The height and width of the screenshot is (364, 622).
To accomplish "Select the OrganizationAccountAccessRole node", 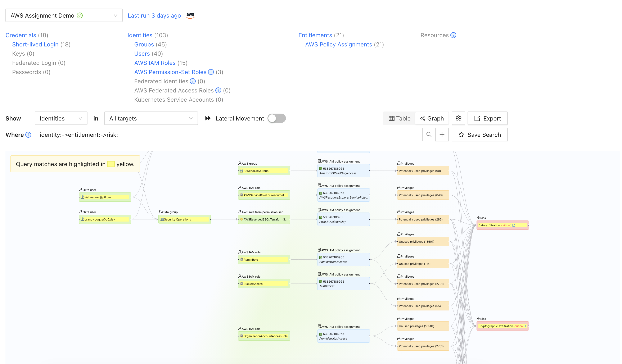I will 264,336.
